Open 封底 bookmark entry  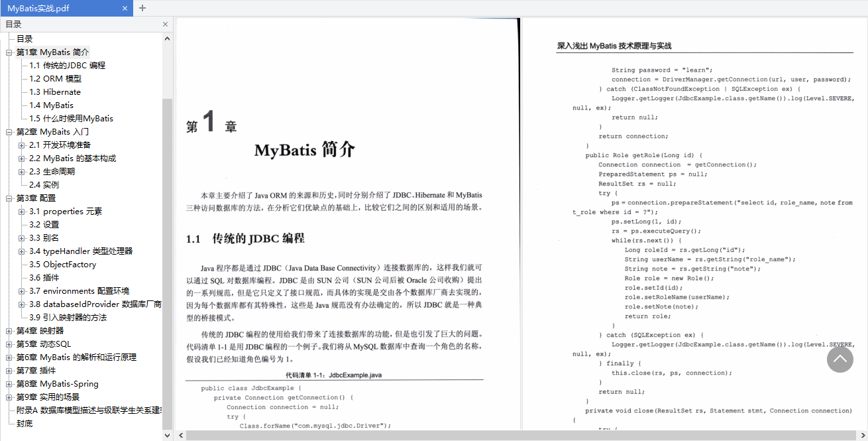[25, 424]
